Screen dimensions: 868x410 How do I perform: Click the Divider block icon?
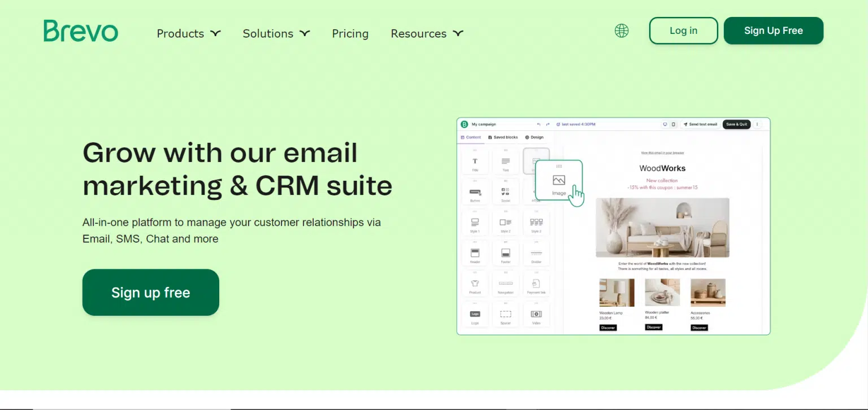[536, 254]
